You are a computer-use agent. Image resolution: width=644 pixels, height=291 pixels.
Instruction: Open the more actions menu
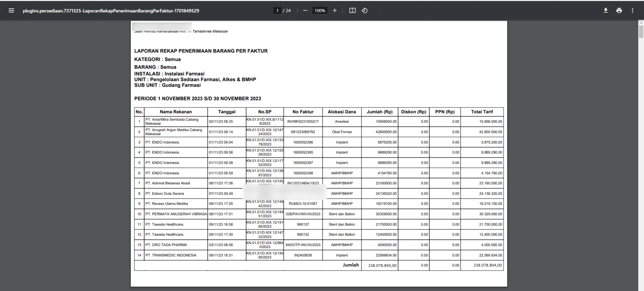633,11
